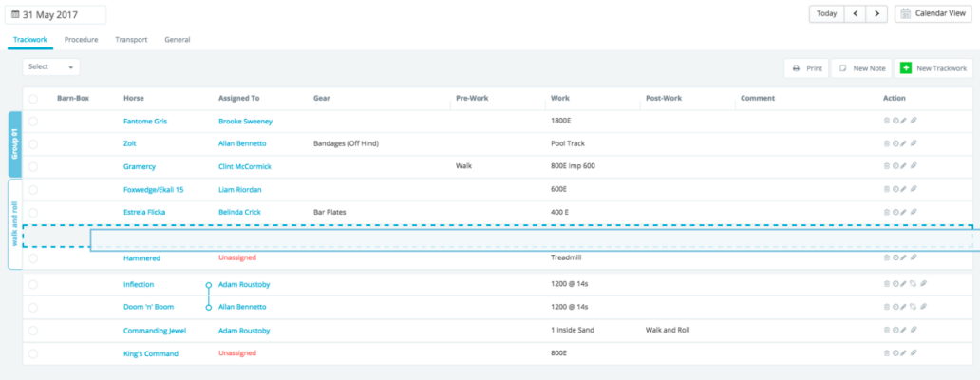The height and width of the screenshot is (380, 980).
Task: Click the New Trackwork button
Action: pos(934,68)
